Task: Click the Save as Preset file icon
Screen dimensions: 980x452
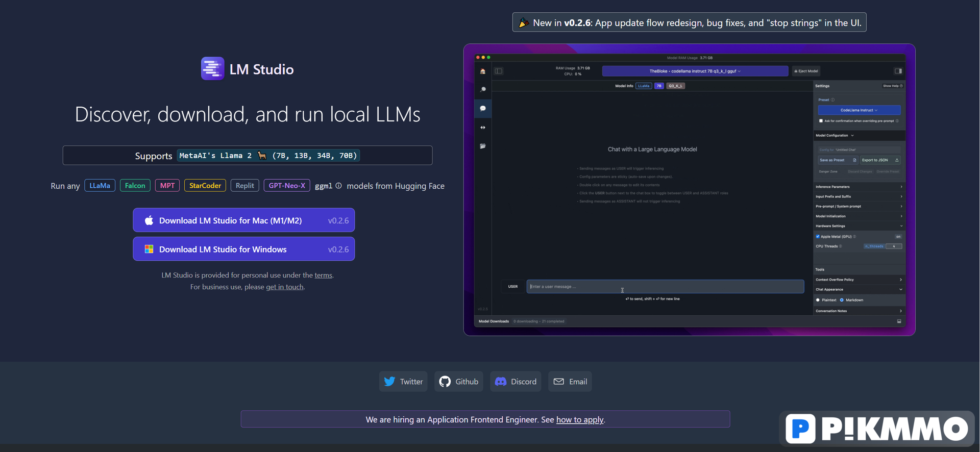Action: pos(854,160)
